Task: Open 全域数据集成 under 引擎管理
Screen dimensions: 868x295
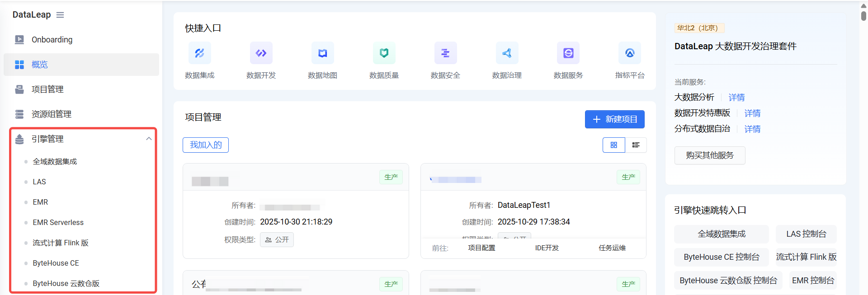Action: point(55,161)
